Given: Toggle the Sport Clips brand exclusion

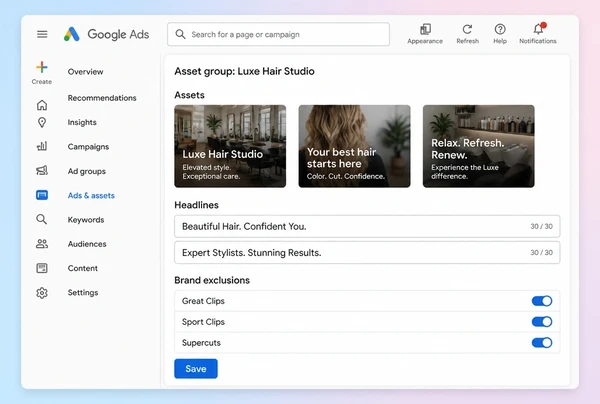Looking at the screenshot, I should (x=542, y=322).
